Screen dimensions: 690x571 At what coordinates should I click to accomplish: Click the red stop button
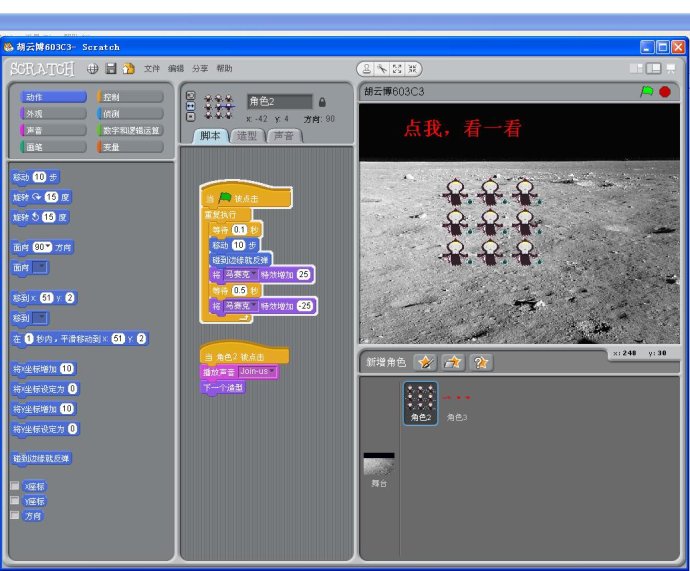click(x=665, y=92)
